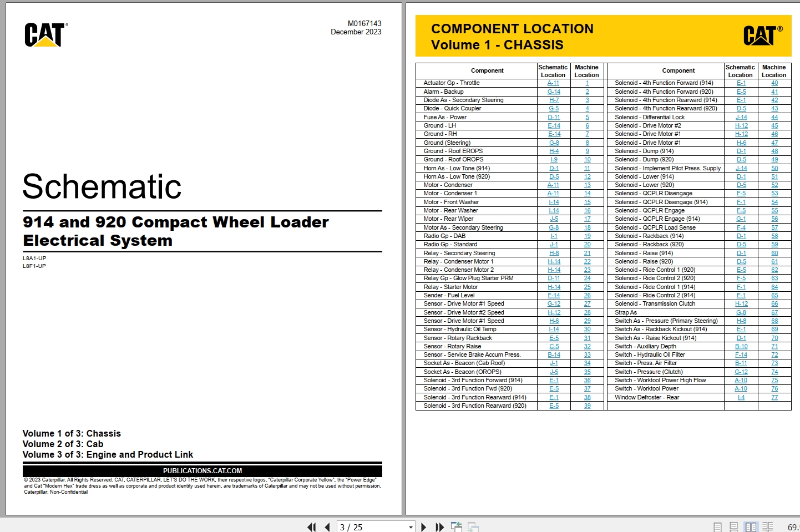Open schematic location A-10 for Worktool Power High Flow
This screenshot has height=532, width=800.
pos(741,381)
